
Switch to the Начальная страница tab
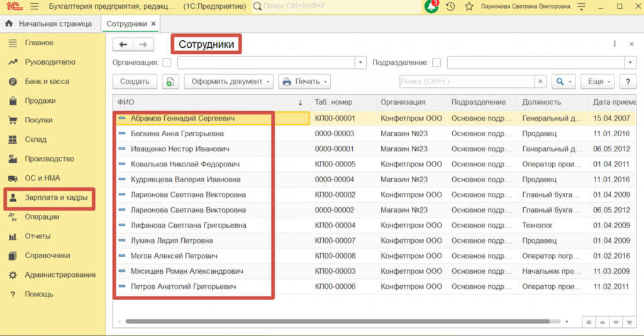tap(49, 24)
